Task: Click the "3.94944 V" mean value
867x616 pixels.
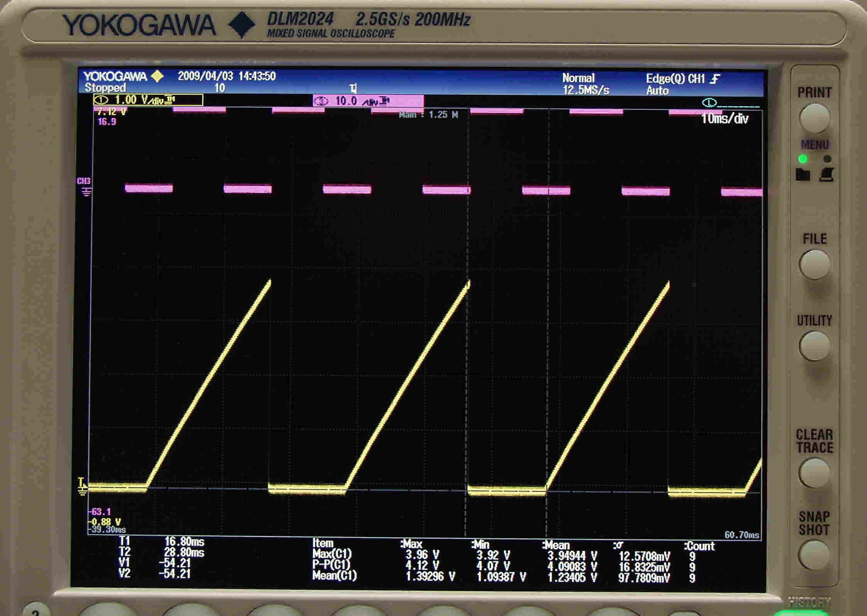Action: 572,556
